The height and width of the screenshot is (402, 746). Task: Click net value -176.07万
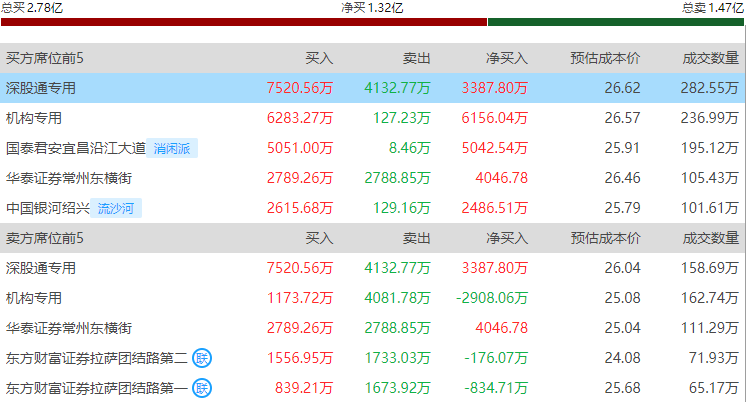496,358
